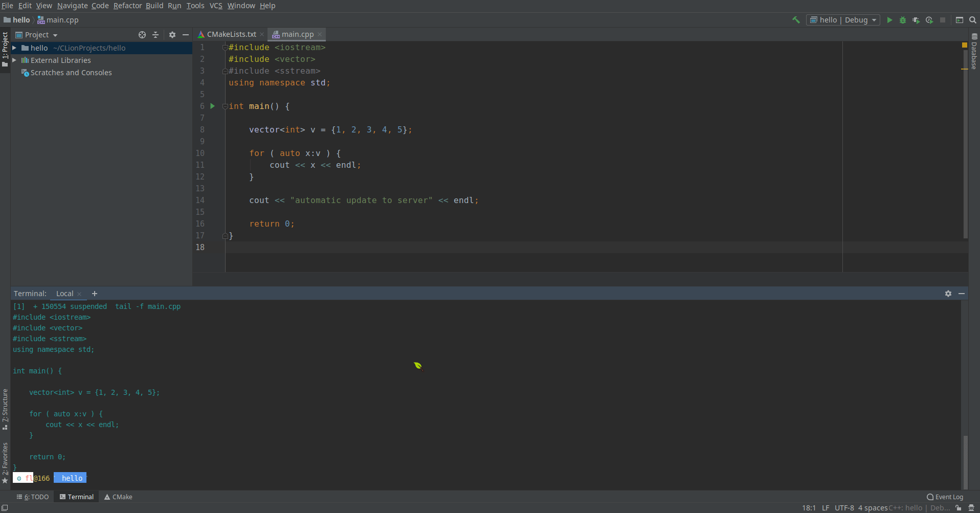Image resolution: width=980 pixels, height=513 pixels.
Task: Click the grey Stop square button
Action: (943, 20)
